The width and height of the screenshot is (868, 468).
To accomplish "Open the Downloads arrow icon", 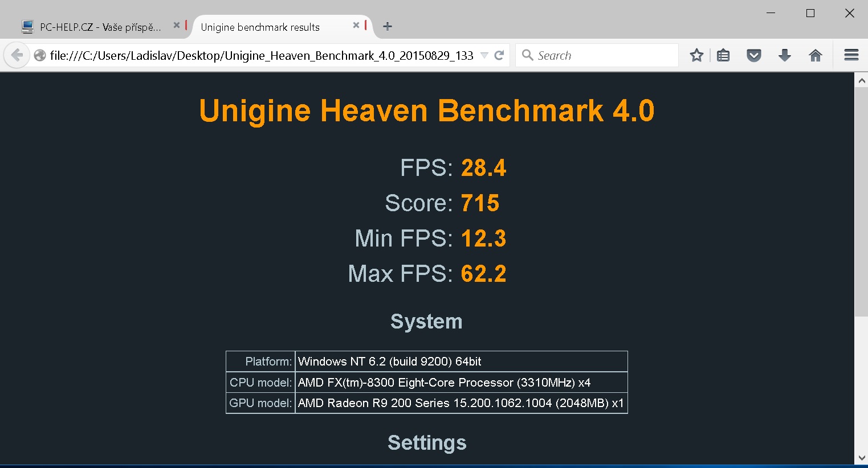I will point(785,55).
